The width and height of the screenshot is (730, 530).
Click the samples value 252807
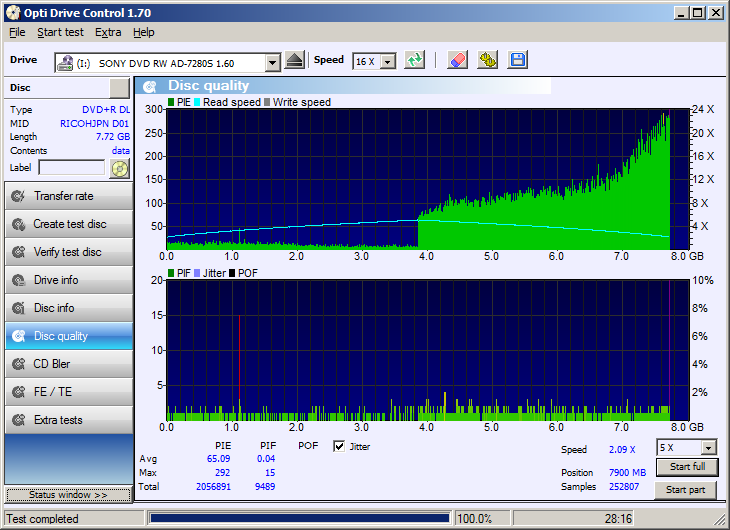point(624,487)
